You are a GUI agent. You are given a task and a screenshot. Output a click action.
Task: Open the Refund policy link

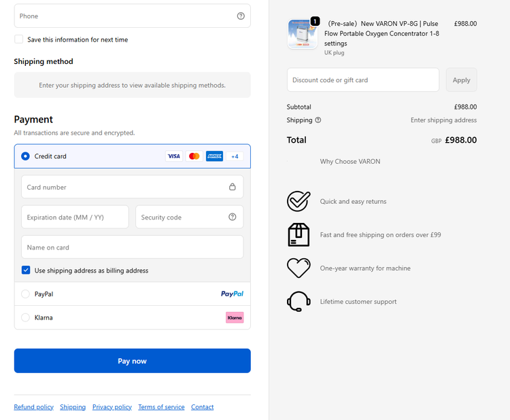[x=34, y=407]
